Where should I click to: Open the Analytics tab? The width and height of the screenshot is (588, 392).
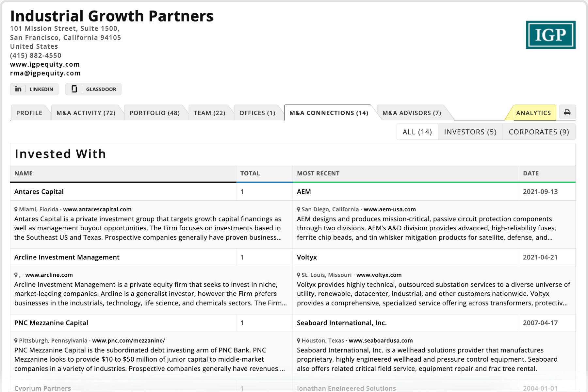coord(533,113)
